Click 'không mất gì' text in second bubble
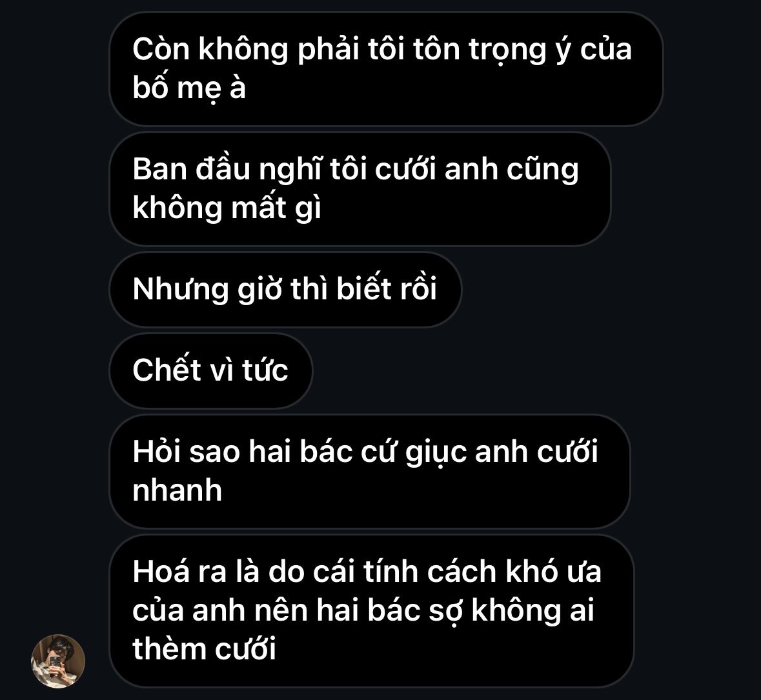This screenshot has width=761, height=700. coord(227,208)
